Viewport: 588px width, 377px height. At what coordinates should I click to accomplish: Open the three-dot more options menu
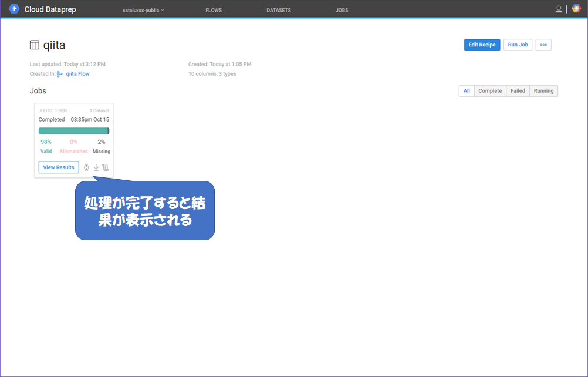pyautogui.click(x=543, y=45)
